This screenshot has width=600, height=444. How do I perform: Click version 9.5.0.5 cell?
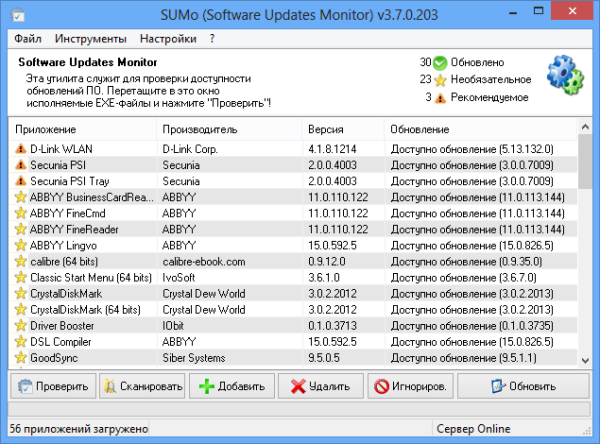(x=324, y=358)
